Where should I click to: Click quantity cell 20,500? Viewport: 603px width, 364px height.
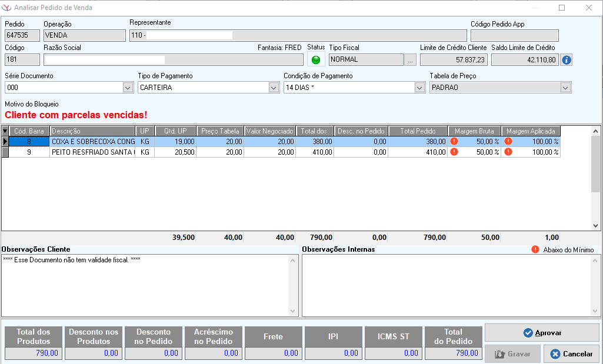pos(175,152)
